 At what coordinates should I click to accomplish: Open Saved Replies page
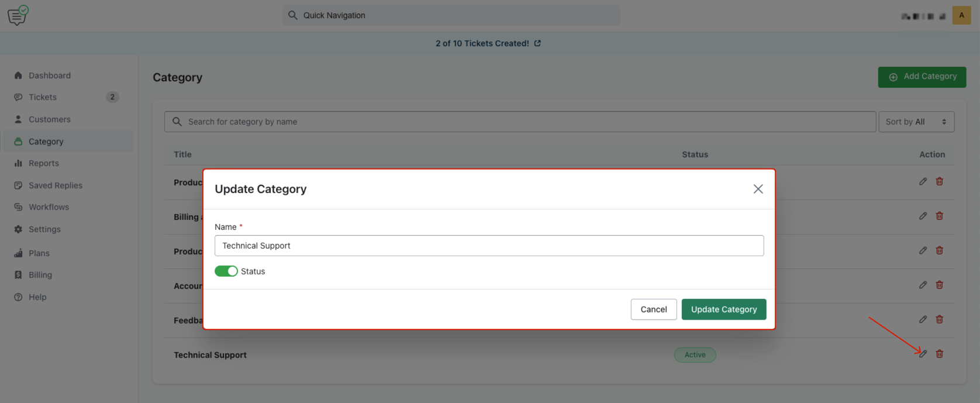point(56,185)
